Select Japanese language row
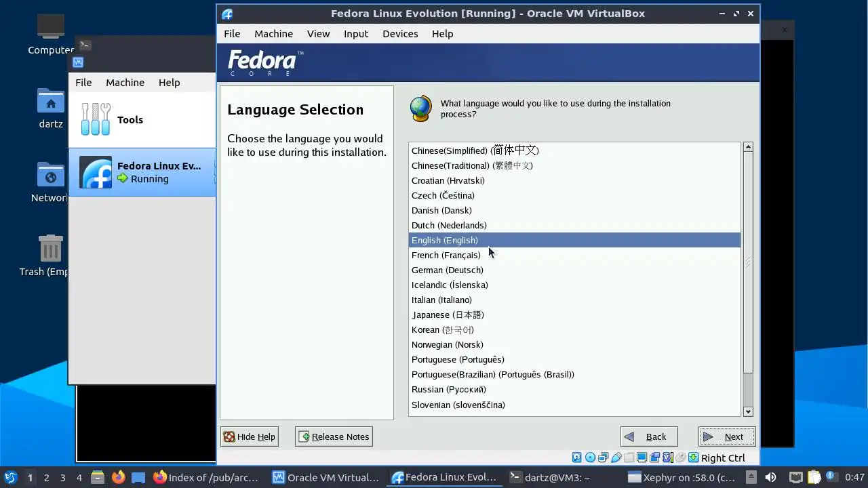The width and height of the screenshot is (868, 488). pos(574,314)
